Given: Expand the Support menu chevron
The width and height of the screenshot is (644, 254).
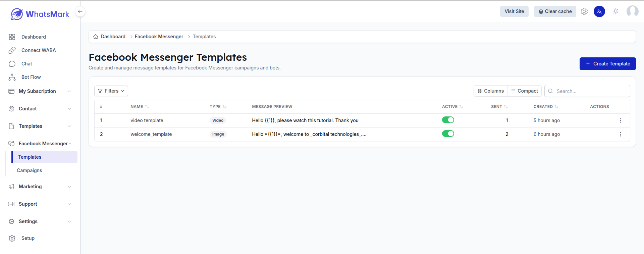Looking at the screenshot, I should [x=69, y=204].
